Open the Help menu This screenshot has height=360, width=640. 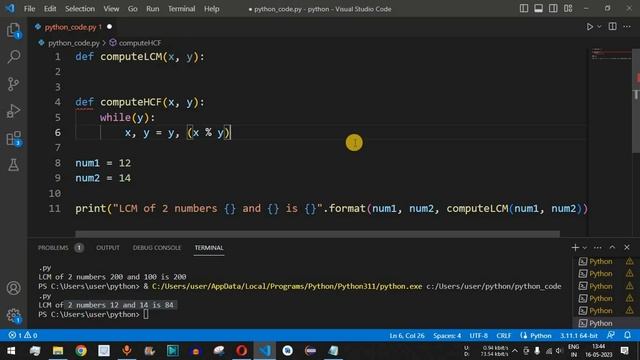tap(211, 9)
